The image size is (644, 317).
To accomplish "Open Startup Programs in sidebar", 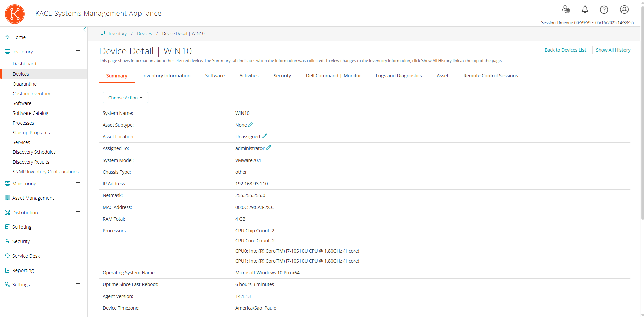I will (x=31, y=133).
